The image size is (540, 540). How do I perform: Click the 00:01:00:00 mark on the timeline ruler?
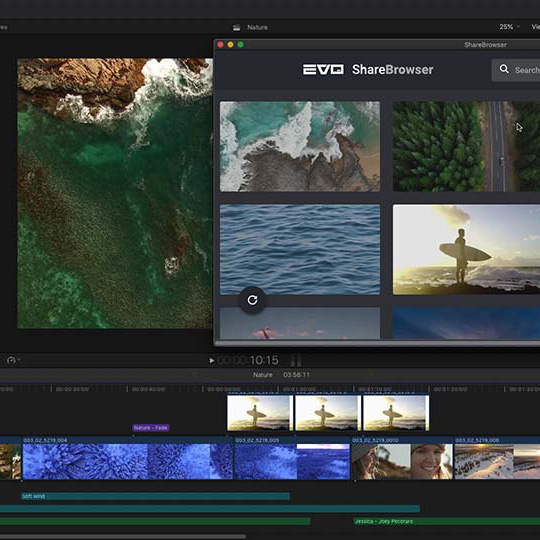[299, 389]
